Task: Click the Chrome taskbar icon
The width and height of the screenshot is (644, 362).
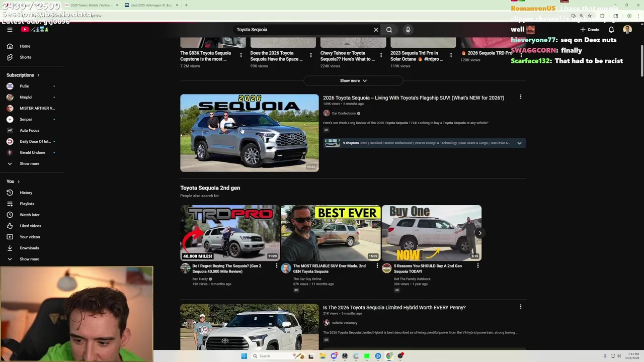Action: [389, 356]
